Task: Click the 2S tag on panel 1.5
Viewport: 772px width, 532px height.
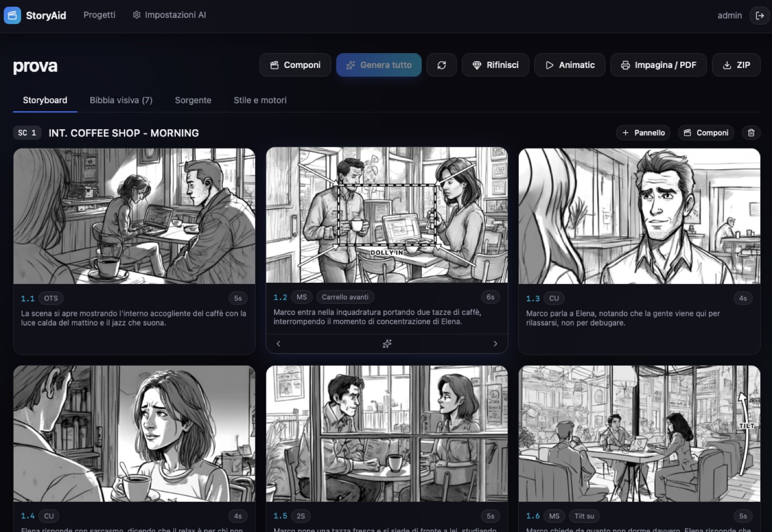Action: (x=301, y=516)
